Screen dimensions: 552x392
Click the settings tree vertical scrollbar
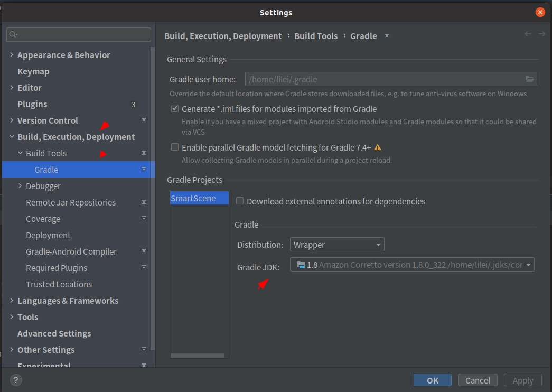point(153,198)
